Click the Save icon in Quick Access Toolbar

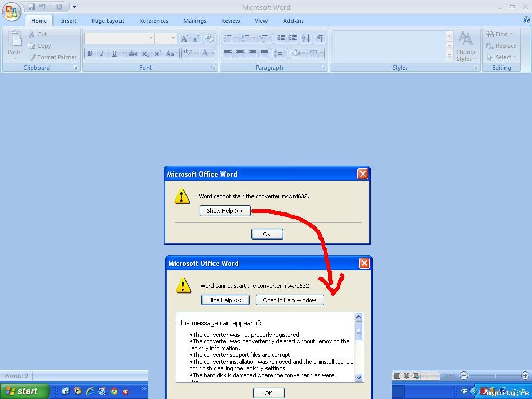[x=31, y=7]
